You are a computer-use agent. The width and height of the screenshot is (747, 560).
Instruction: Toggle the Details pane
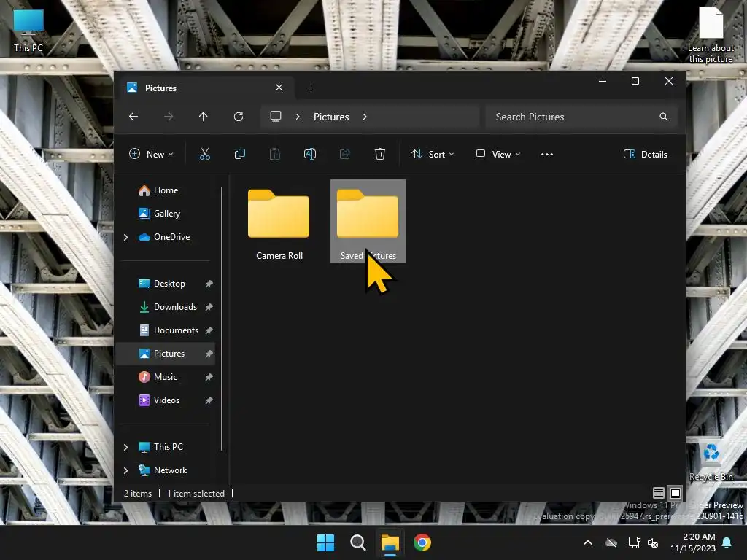pyautogui.click(x=646, y=155)
